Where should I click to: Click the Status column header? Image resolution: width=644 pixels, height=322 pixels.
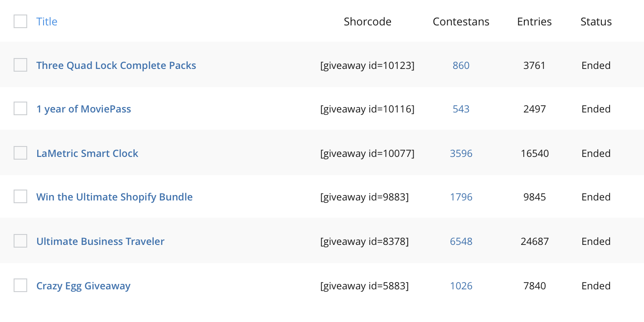(x=596, y=21)
